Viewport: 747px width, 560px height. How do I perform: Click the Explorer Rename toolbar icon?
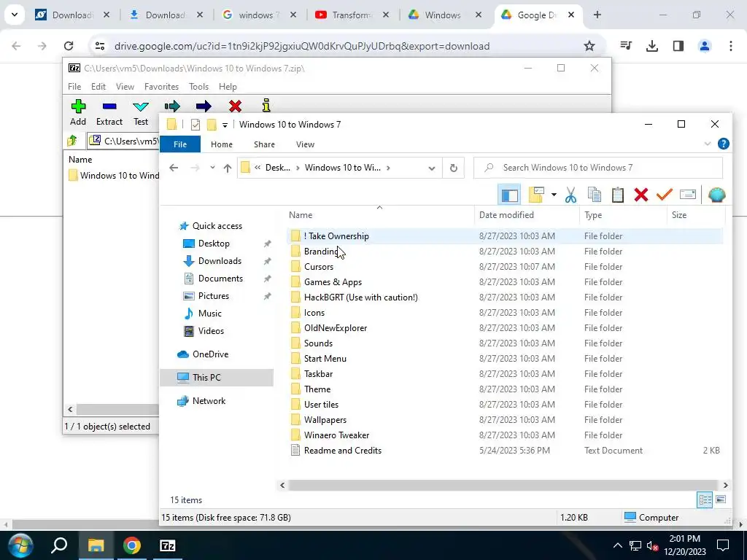click(x=687, y=194)
